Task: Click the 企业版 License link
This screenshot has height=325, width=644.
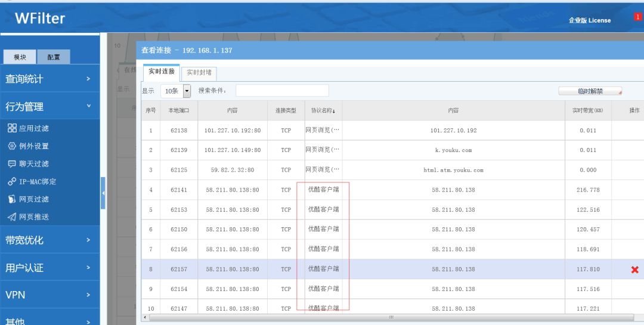Action: point(589,20)
